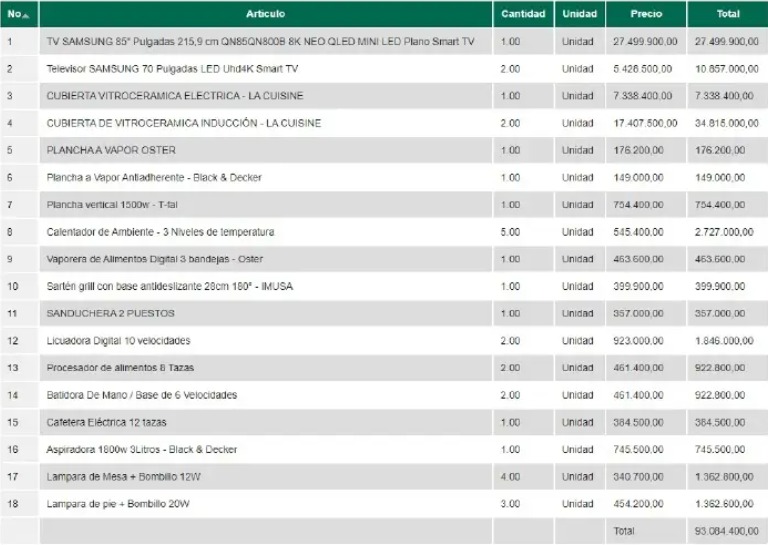Sort by the Cantidad column header

point(523,14)
